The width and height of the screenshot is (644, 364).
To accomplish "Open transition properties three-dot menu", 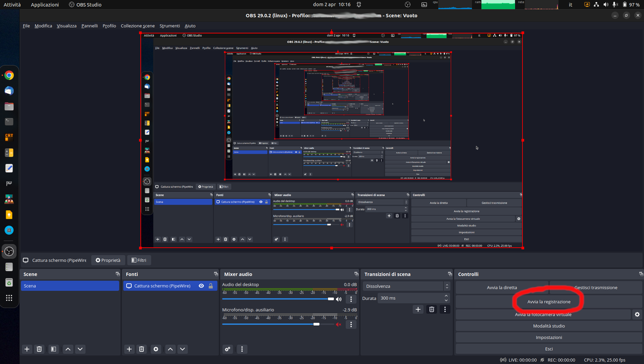I will pyautogui.click(x=444, y=309).
